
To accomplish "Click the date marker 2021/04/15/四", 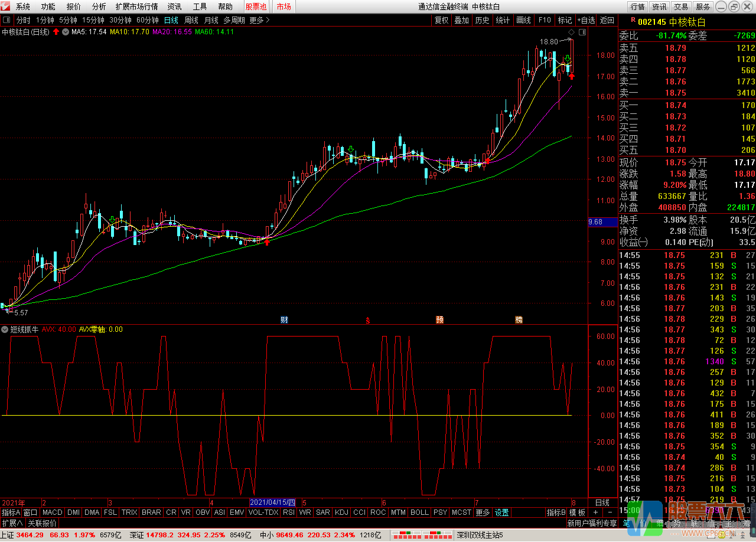I will tap(272, 502).
